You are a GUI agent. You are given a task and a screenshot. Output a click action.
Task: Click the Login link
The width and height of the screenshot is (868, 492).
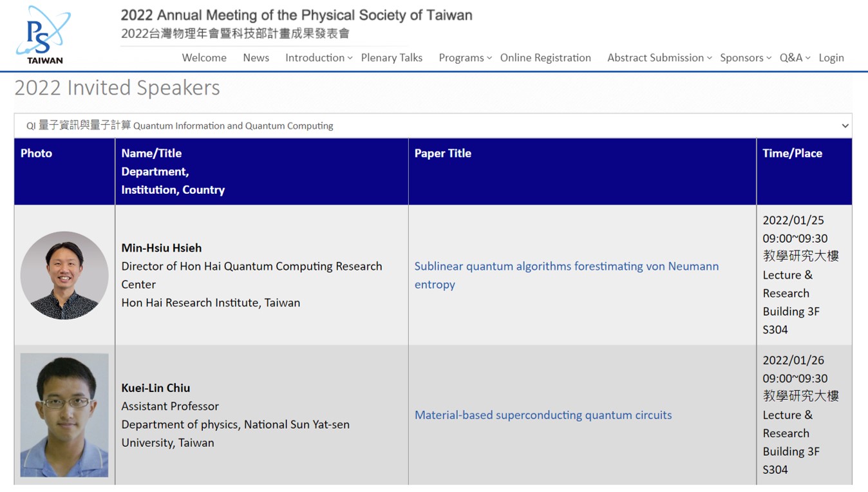click(x=831, y=58)
